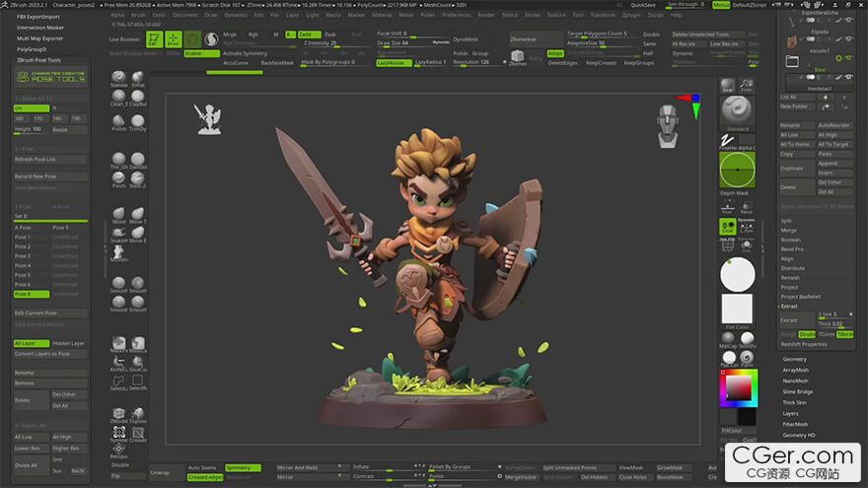868x488 pixels.
Task: Select the Edit mode button
Action: [154, 39]
